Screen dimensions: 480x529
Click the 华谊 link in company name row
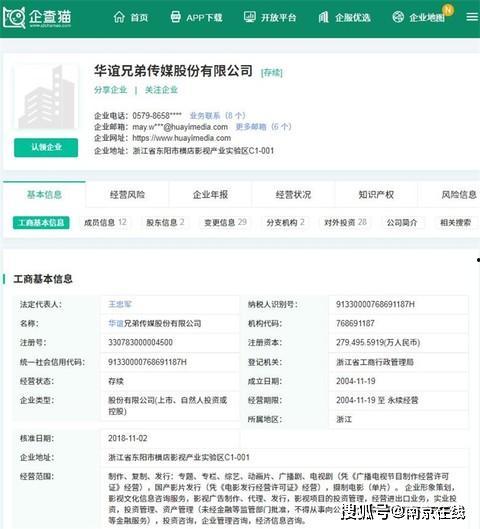[116, 324]
